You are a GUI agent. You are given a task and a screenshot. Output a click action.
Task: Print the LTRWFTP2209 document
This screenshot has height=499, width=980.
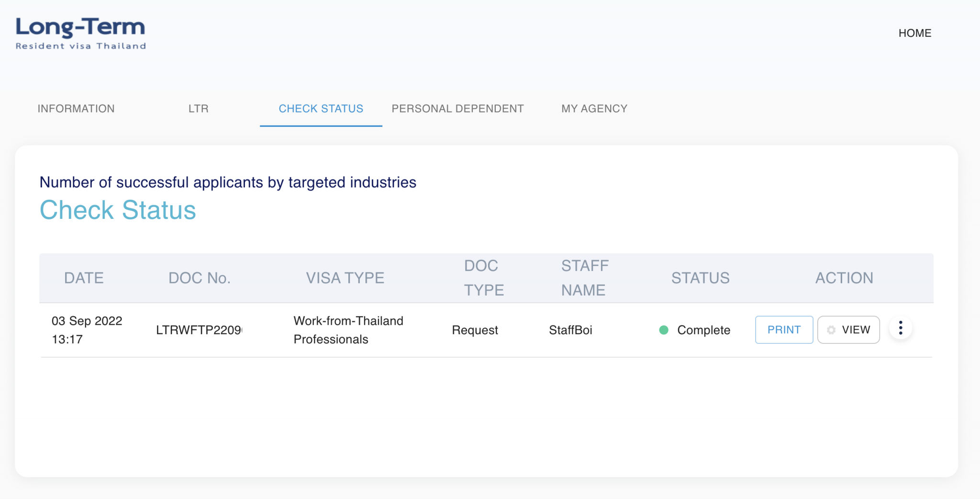pyautogui.click(x=783, y=330)
